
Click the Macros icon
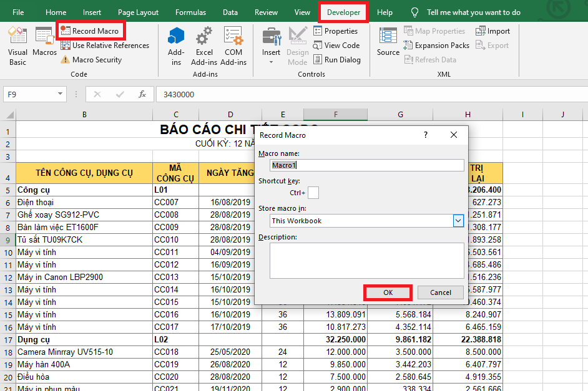tap(44, 42)
